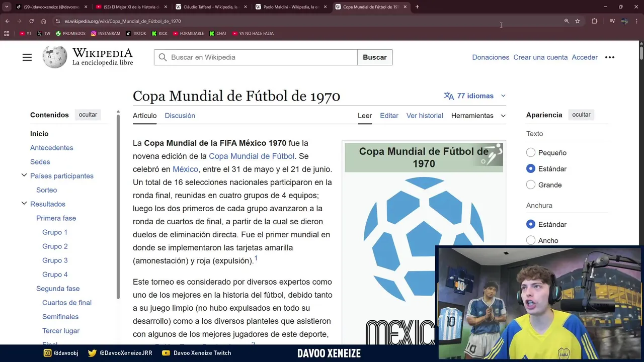This screenshot has height=362, width=644.
Task: Jump to Cuartos de final in contents
Action: click(x=67, y=303)
